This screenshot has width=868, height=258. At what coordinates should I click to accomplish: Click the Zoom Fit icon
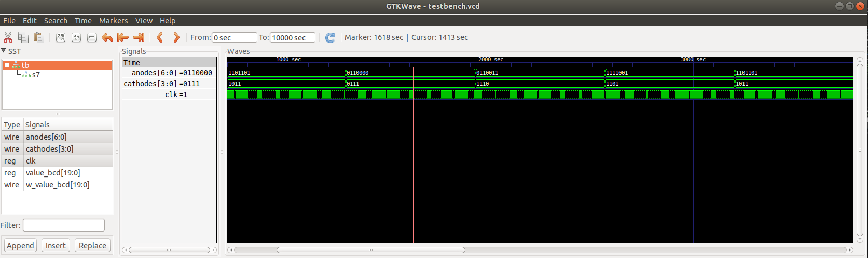pyautogui.click(x=61, y=37)
